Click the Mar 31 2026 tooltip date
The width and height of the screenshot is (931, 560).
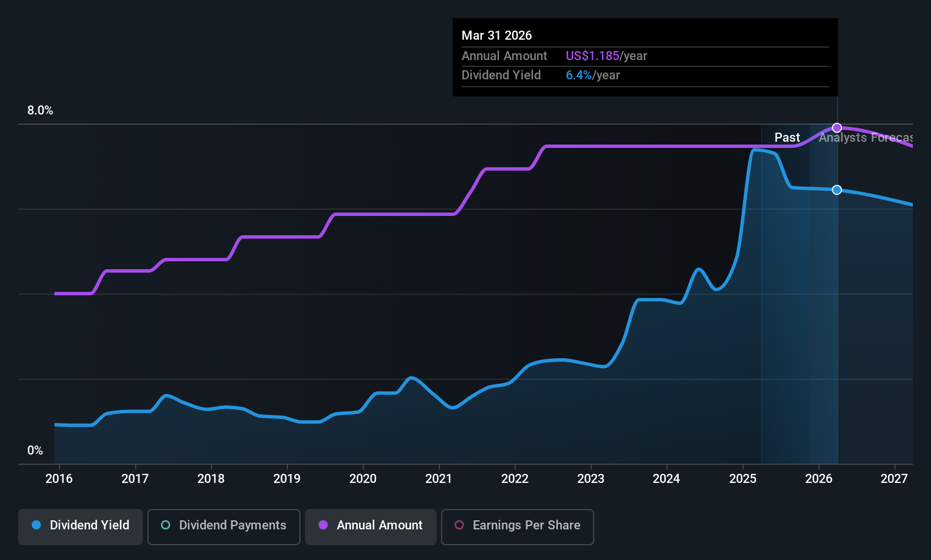click(x=497, y=36)
